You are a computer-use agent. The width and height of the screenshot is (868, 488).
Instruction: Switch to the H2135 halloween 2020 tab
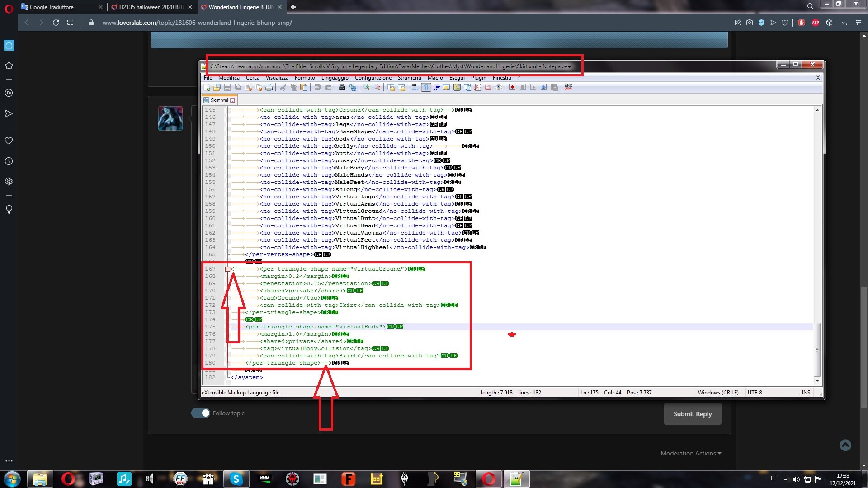pos(151,7)
